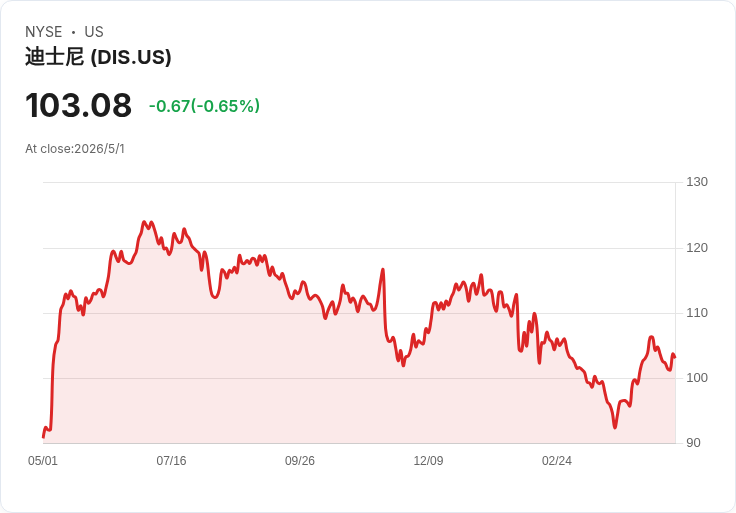Click the 09/26 x-axis date label
This screenshot has width=736, height=513.
[299, 460]
